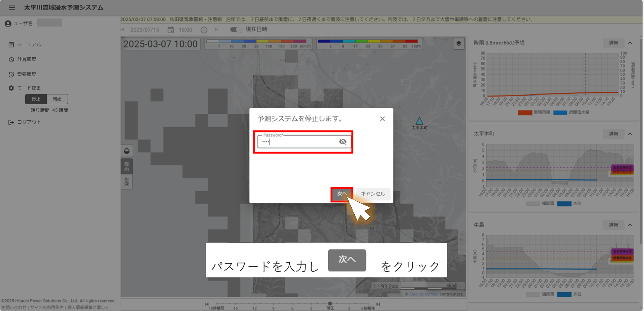644x311 pixels.
Task: Click the water drop opacity icon
Action: [127, 151]
